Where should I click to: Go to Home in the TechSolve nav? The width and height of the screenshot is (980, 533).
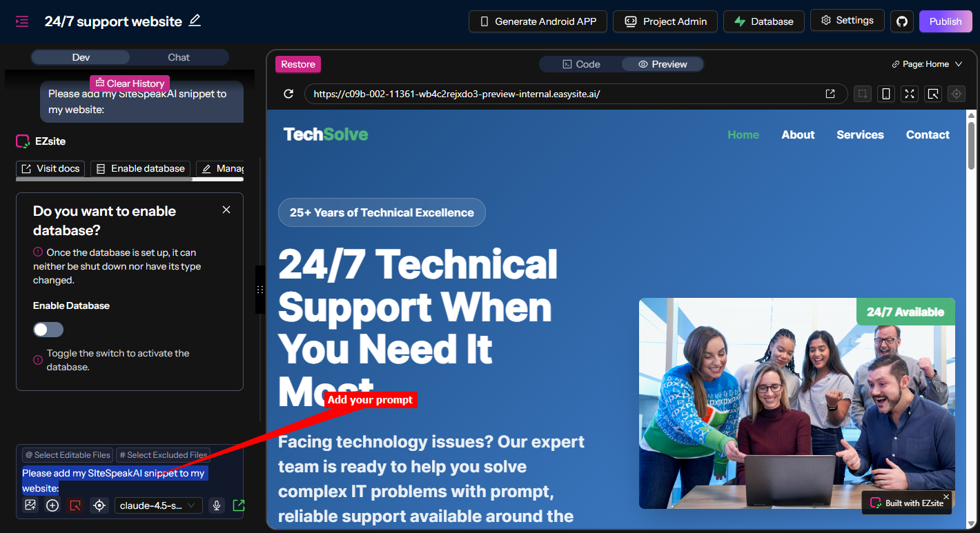click(743, 134)
